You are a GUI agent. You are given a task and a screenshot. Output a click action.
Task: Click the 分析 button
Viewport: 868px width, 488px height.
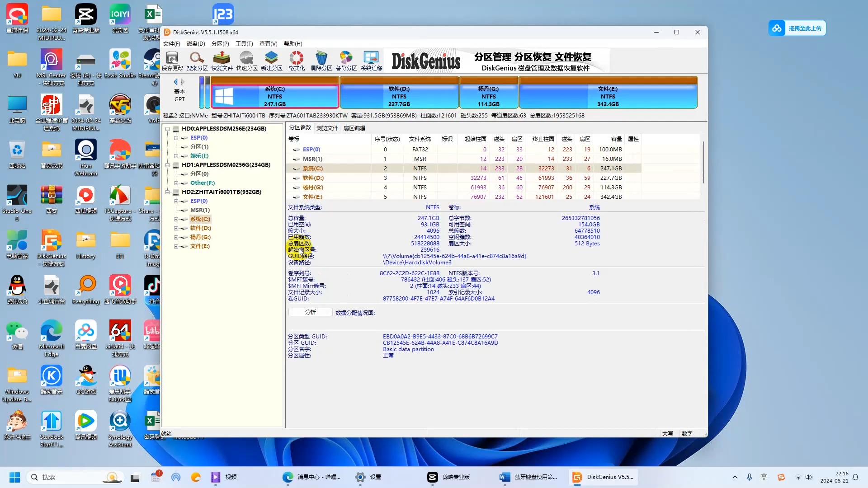coord(310,312)
